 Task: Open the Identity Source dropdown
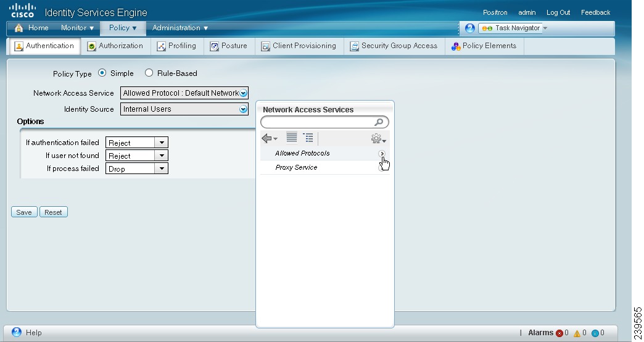click(x=243, y=109)
